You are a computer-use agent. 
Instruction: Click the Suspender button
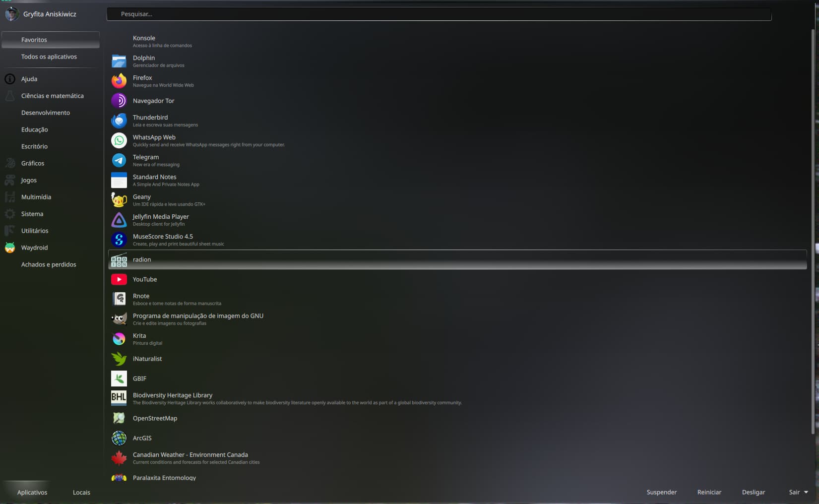pos(661,492)
